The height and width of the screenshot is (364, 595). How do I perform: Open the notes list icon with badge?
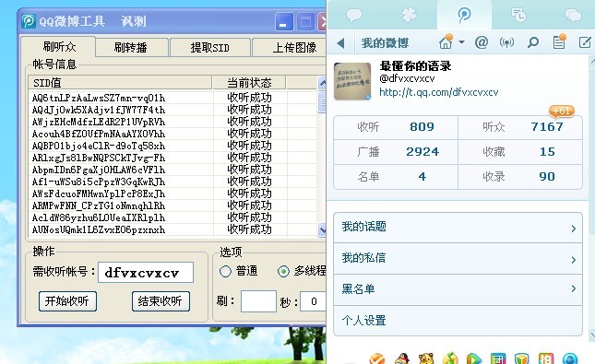559,41
